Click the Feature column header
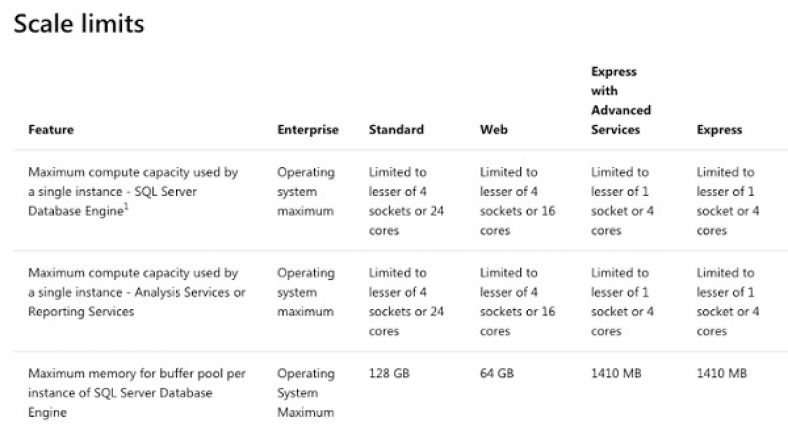Image resolution: width=788 pixels, height=430 pixels. pyautogui.click(x=51, y=130)
